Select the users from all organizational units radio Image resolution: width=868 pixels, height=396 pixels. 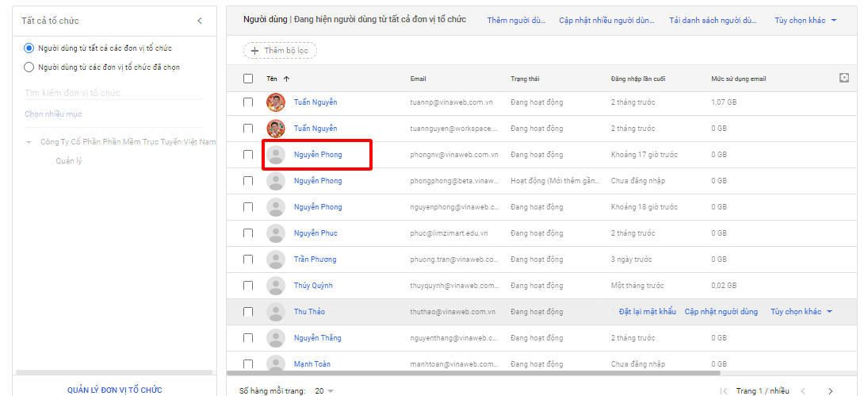point(29,48)
